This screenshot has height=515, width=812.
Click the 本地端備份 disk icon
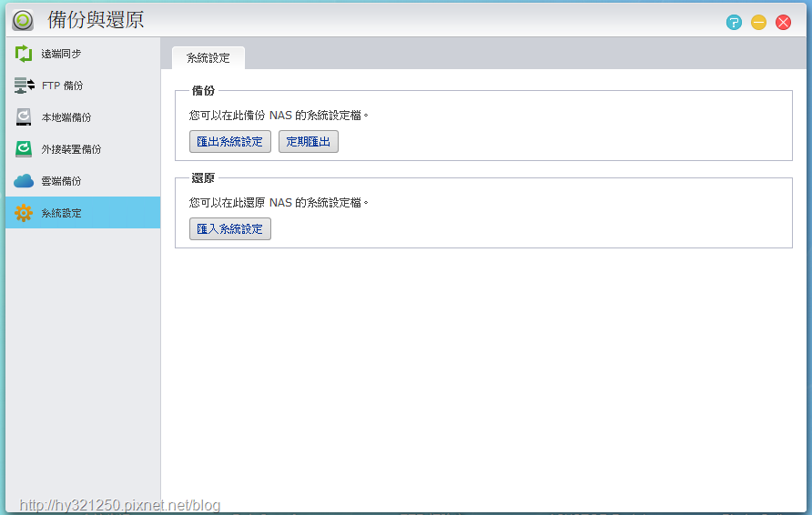tap(24, 117)
